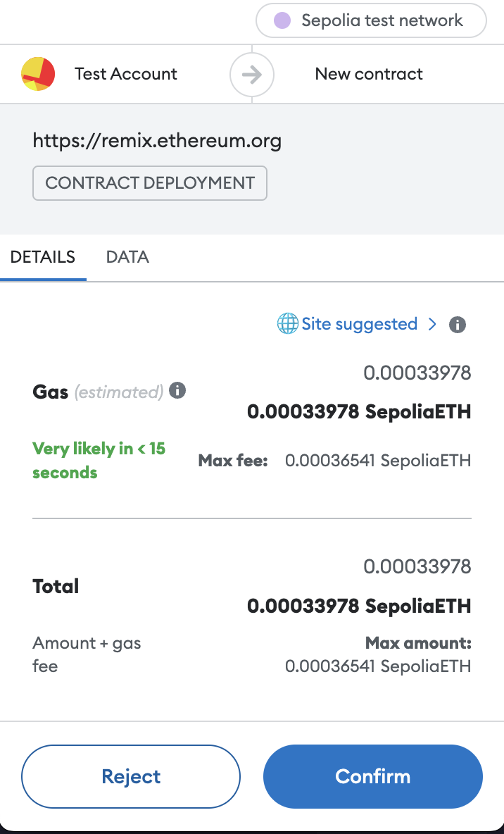Viewport: 504px width, 834px height.
Task: Click the info icon next to Site suggested
Action: 458,325
